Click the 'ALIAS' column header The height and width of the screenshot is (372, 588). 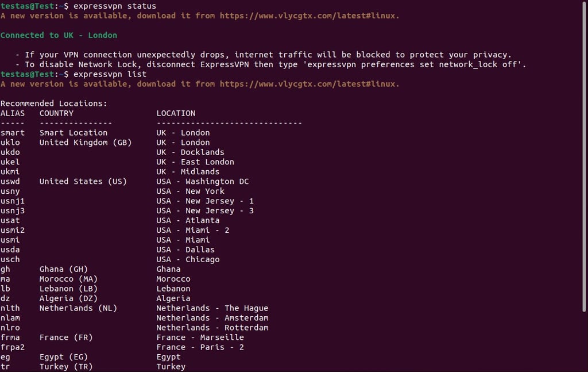click(x=13, y=113)
